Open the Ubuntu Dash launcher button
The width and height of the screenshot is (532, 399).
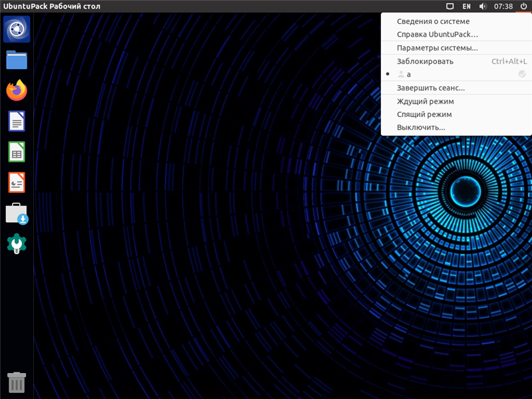point(17,29)
